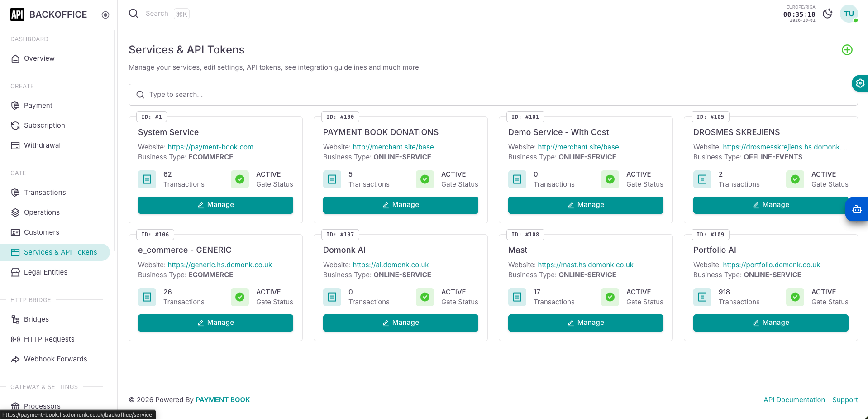Manage the Mast service
Image resolution: width=868 pixels, height=419 pixels.
tap(586, 323)
